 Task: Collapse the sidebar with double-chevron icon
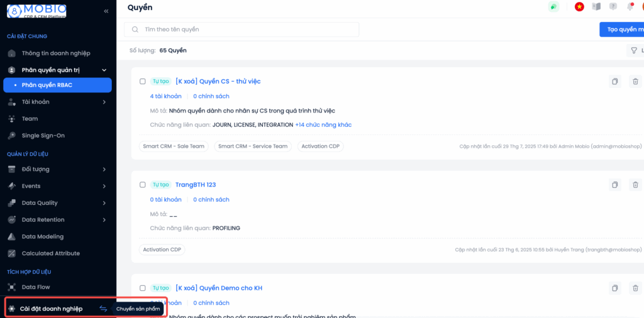tap(106, 11)
